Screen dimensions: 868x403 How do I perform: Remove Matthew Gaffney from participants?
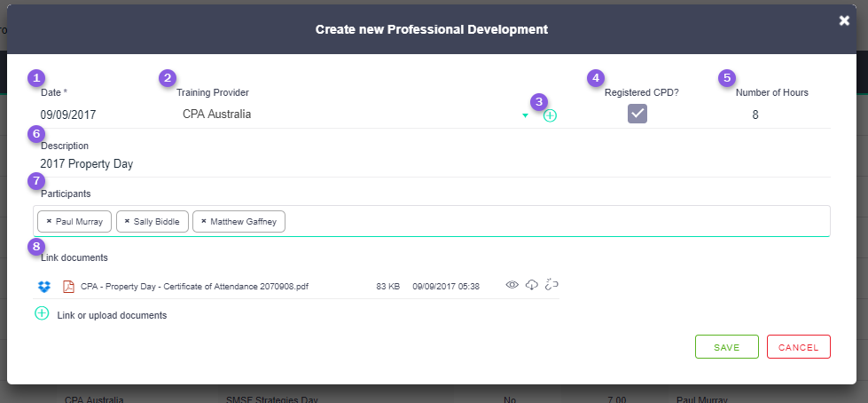[204, 221]
